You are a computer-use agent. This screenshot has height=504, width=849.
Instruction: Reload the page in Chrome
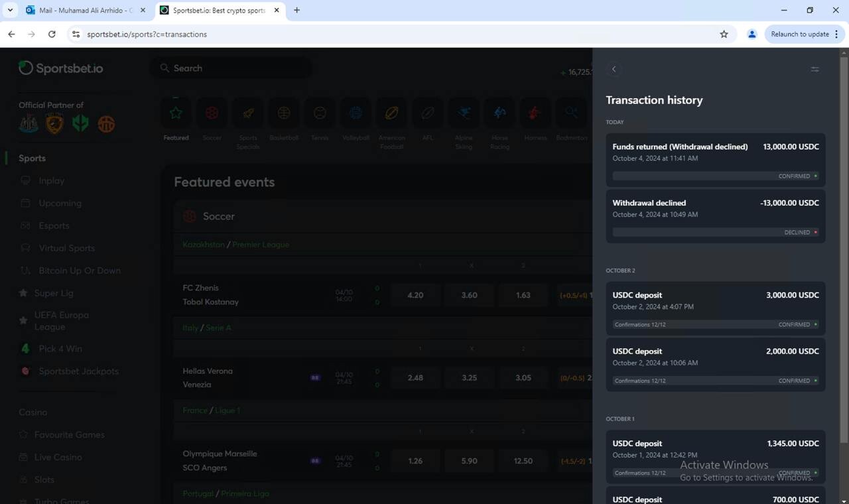tap(52, 34)
